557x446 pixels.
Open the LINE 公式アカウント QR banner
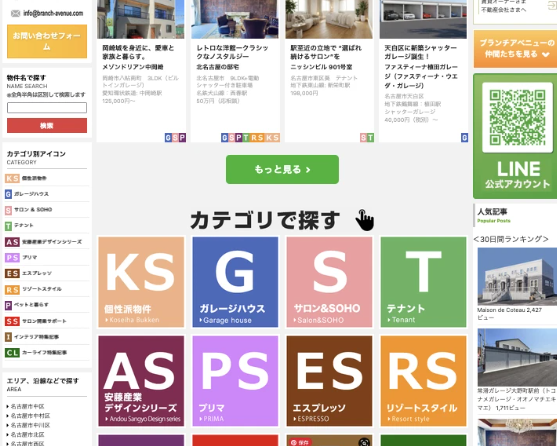[x=515, y=136]
